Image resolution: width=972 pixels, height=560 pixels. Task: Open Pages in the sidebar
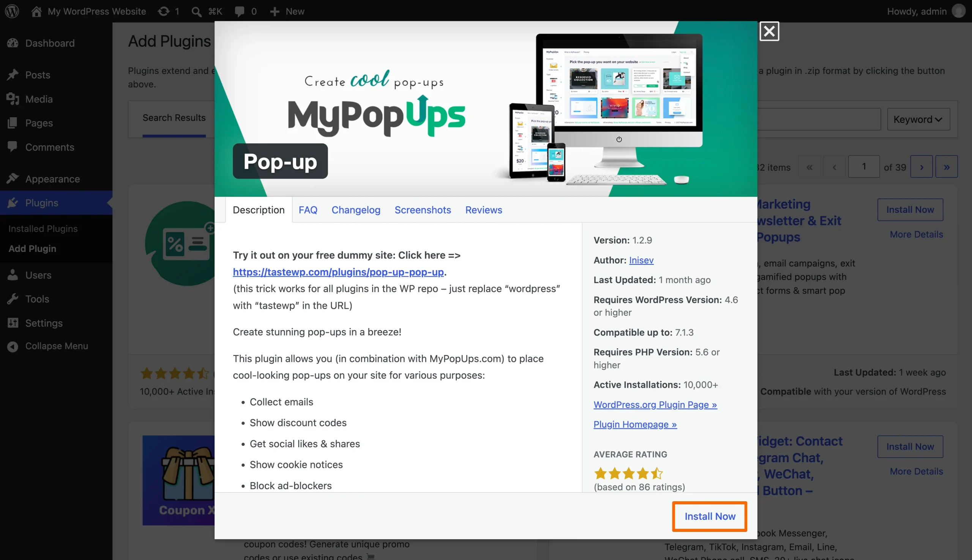tap(56, 123)
